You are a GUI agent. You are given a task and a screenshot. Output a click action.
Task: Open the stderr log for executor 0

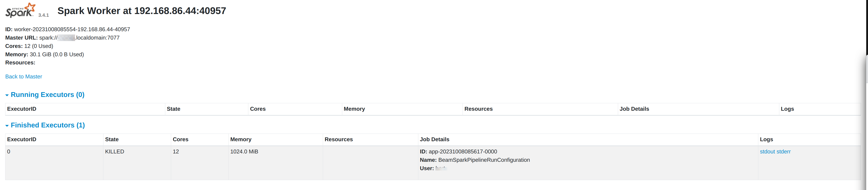coord(783,152)
